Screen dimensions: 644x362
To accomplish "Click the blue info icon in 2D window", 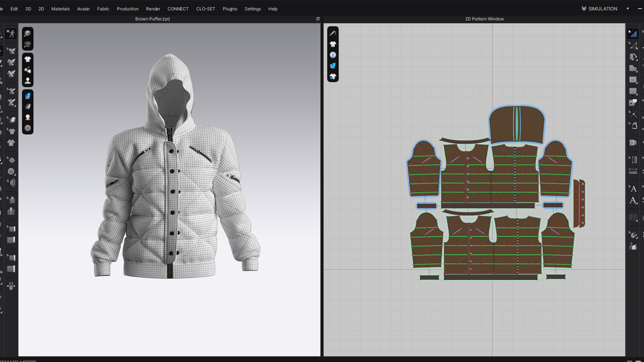I will (x=333, y=55).
